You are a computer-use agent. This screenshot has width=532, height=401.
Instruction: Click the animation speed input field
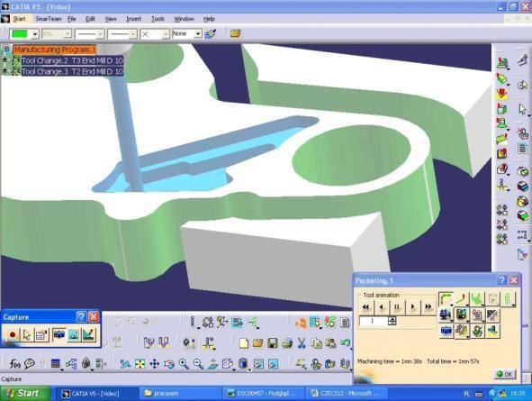[374, 321]
